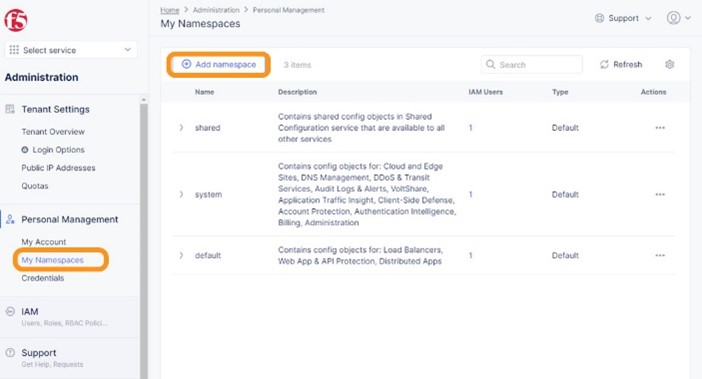
Task: Click the Add namespace button
Action: click(218, 64)
